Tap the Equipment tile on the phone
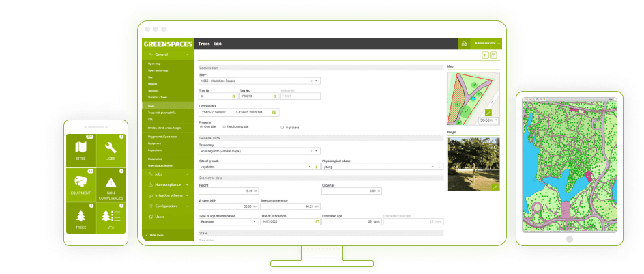644x274 pixels. pos(80,184)
